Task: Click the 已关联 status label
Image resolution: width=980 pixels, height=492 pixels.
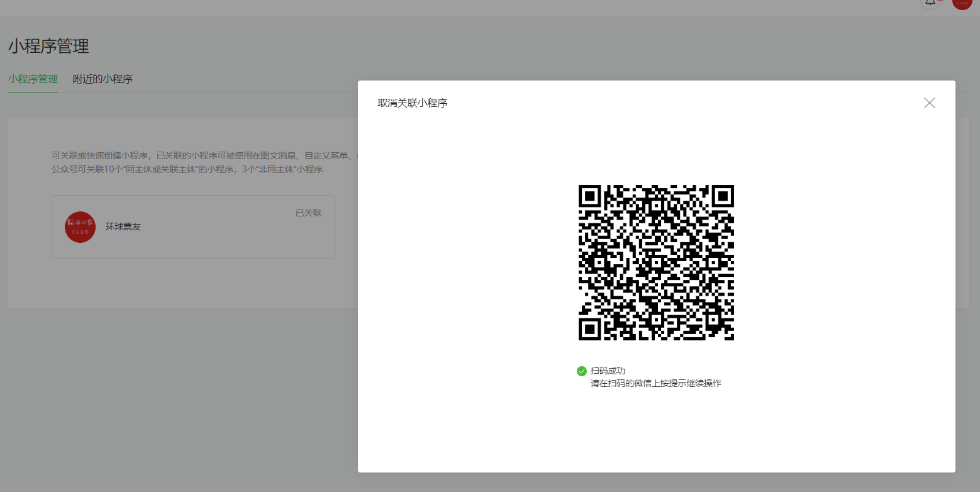Action: click(308, 213)
